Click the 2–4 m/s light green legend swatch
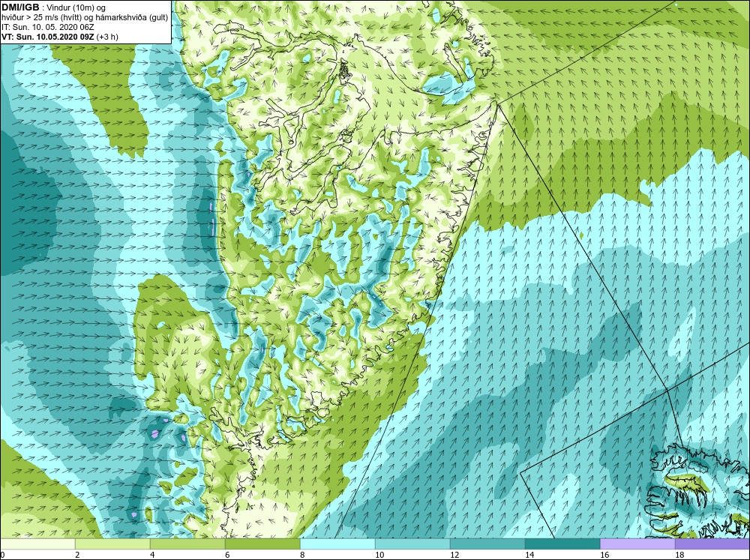This screenshot has width=750, height=560. coord(112,544)
